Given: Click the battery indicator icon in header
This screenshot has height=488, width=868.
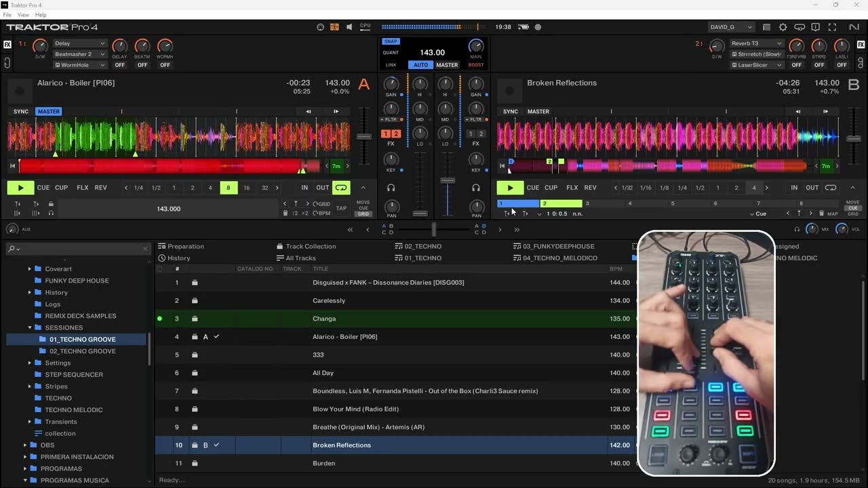Looking at the screenshot, I should pyautogui.click(x=524, y=27).
